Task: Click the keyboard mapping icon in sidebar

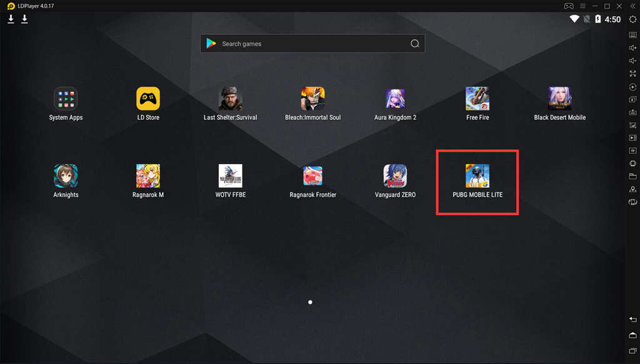Action: coord(632,35)
